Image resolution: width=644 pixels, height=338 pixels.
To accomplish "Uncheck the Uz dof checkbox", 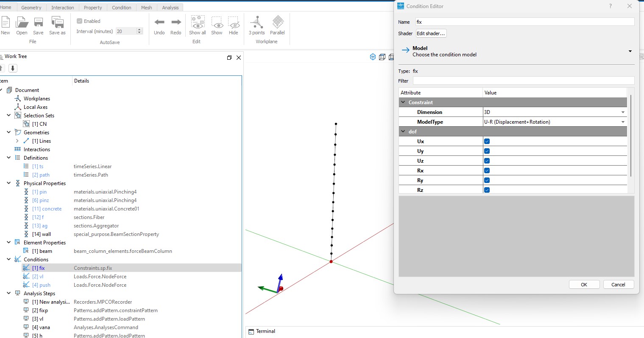I will pos(487,161).
